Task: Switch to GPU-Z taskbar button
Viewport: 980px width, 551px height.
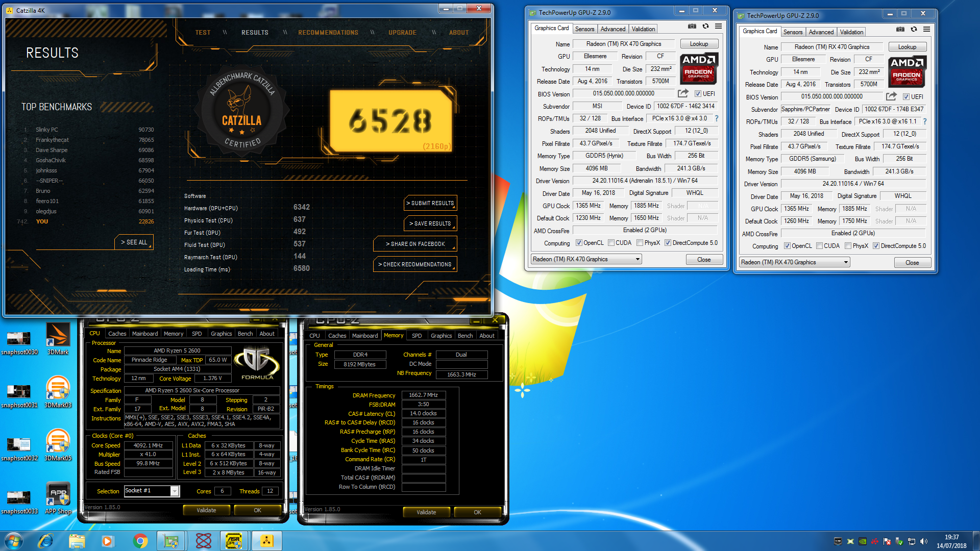Action: coord(171,541)
